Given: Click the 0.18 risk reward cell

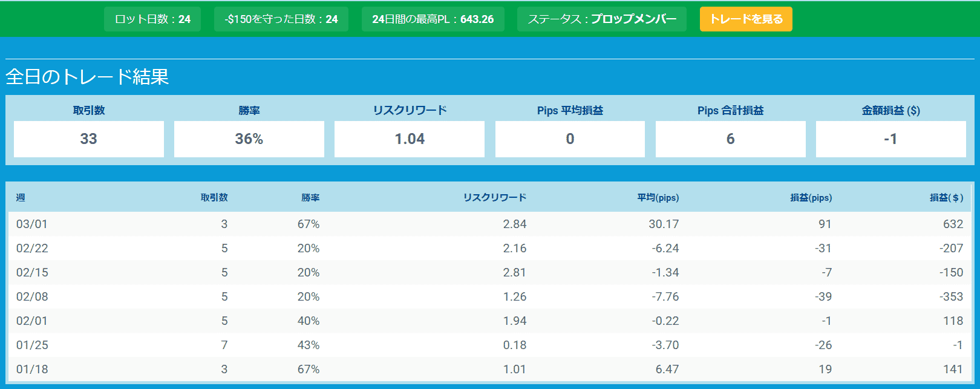Looking at the screenshot, I should click(x=515, y=345).
